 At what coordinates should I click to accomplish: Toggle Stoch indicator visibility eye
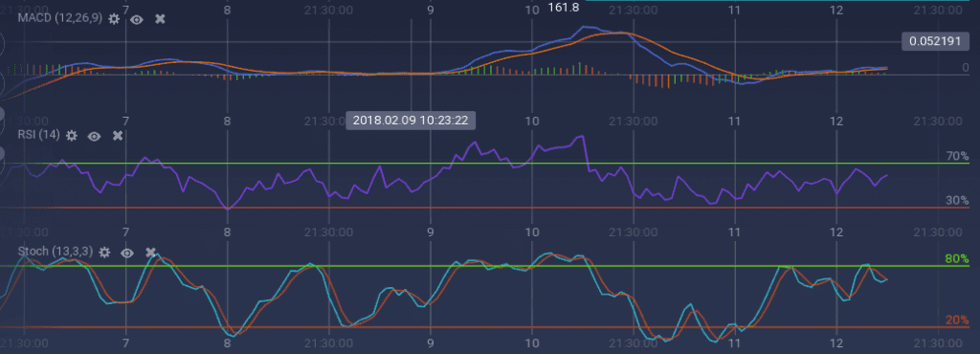tap(127, 253)
